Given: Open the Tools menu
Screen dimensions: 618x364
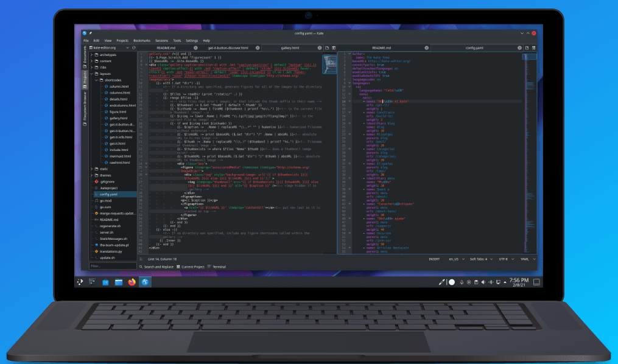Looking at the screenshot, I should pyautogui.click(x=177, y=41).
